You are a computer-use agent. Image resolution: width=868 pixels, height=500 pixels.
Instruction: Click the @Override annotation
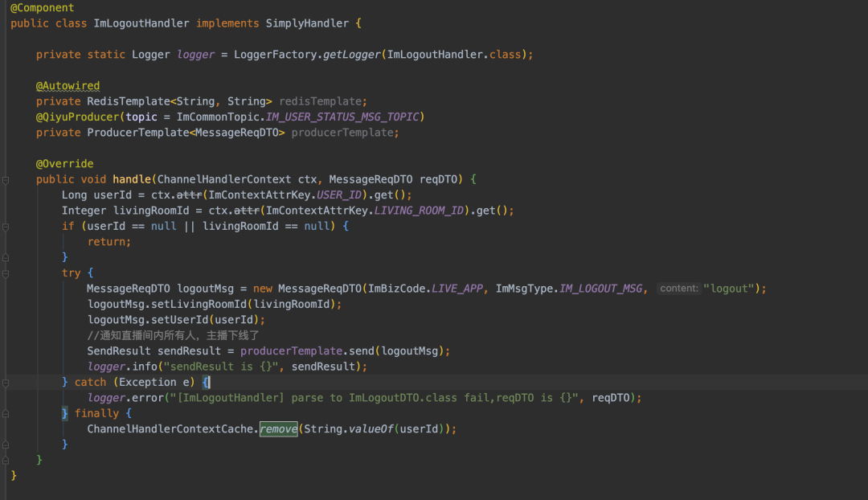click(64, 164)
